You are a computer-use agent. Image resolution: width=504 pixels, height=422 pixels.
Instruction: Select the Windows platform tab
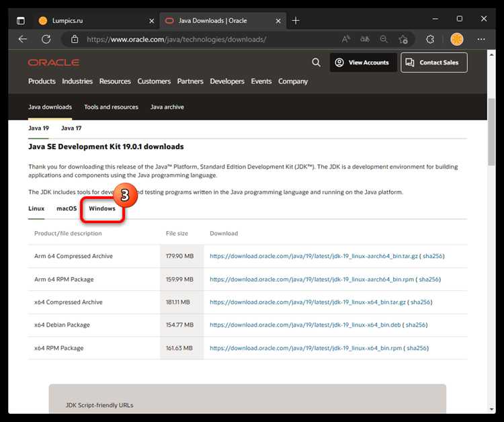point(102,209)
